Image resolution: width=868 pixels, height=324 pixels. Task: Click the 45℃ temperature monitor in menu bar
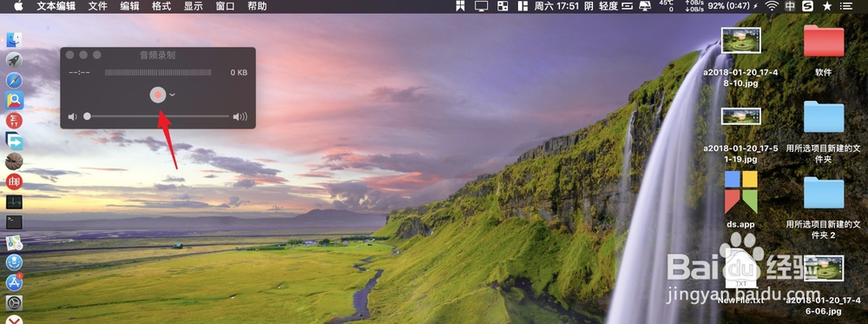pos(666,6)
